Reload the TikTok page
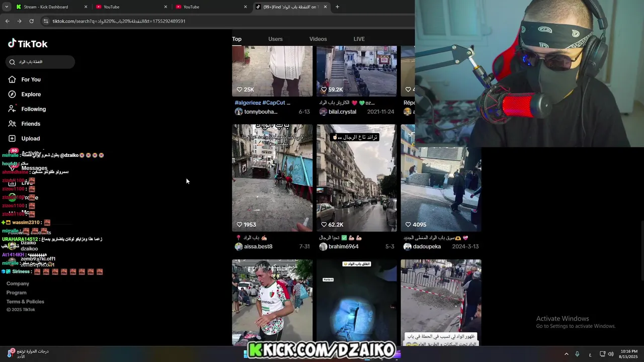The height and width of the screenshot is (362, 644). click(x=31, y=21)
